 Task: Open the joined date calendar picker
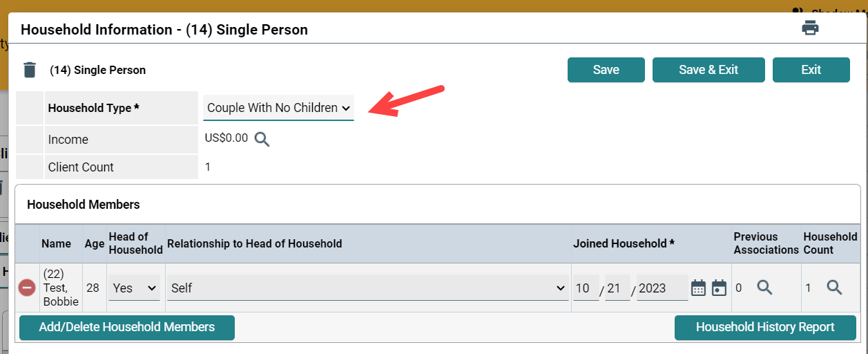coord(698,288)
